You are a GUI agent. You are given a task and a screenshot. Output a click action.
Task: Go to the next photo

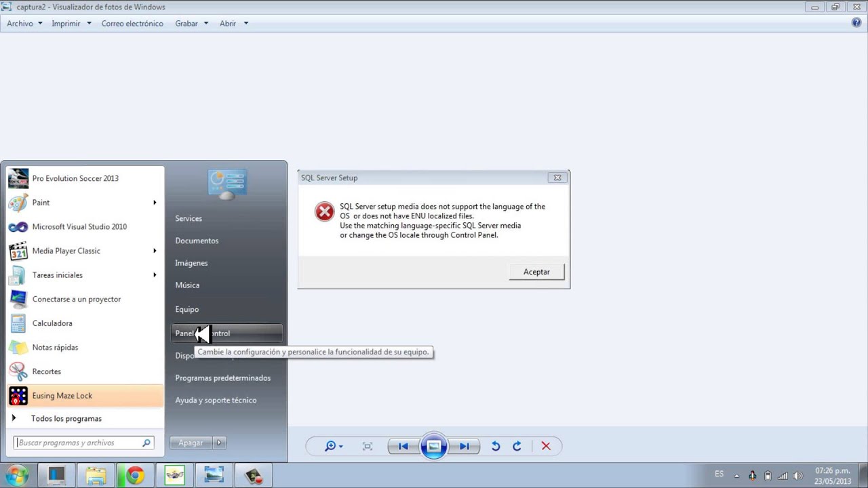tap(465, 446)
